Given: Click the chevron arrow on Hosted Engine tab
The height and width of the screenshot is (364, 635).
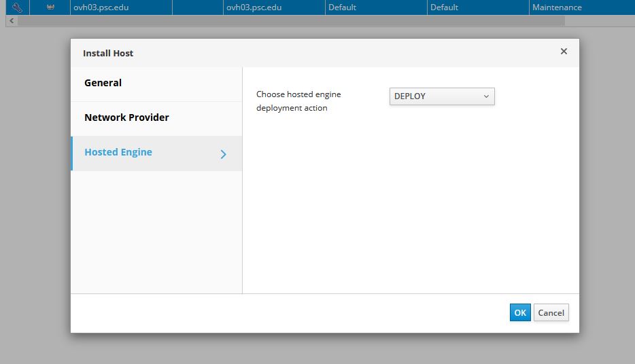Looking at the screenshot, I should tap(224, 153).
